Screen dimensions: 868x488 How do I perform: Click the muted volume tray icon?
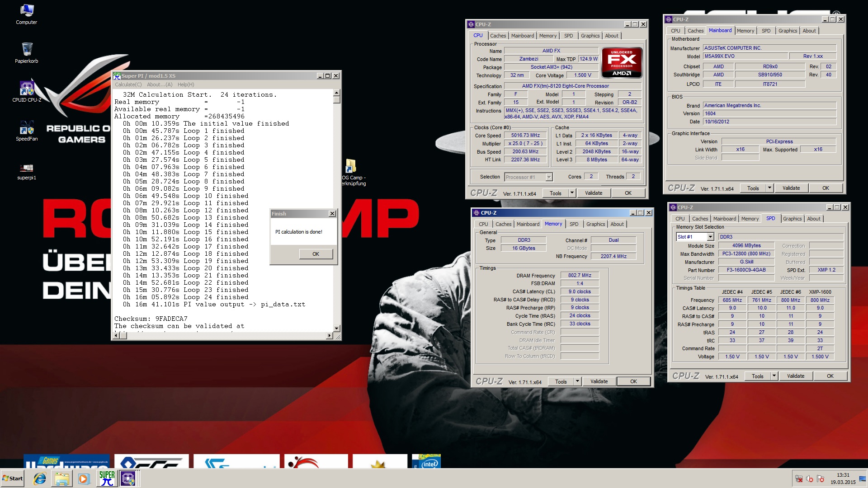pyautogui.click(x=810, y=479)
